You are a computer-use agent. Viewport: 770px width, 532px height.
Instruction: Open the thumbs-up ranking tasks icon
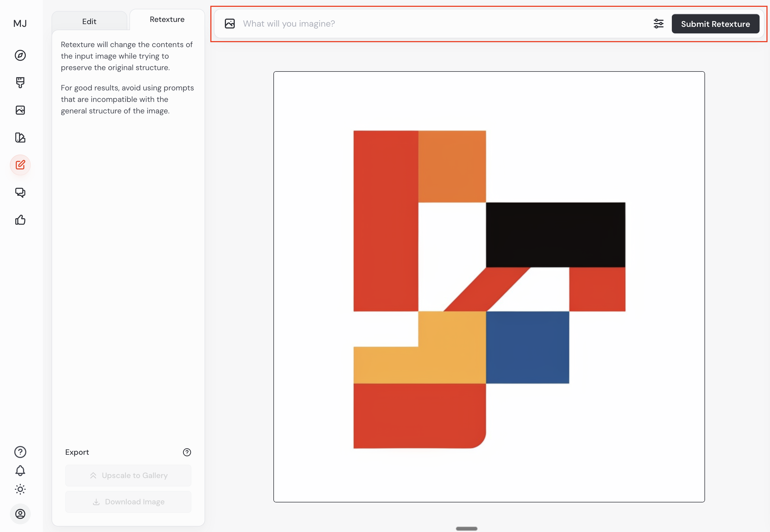click(x=20, y=220)
